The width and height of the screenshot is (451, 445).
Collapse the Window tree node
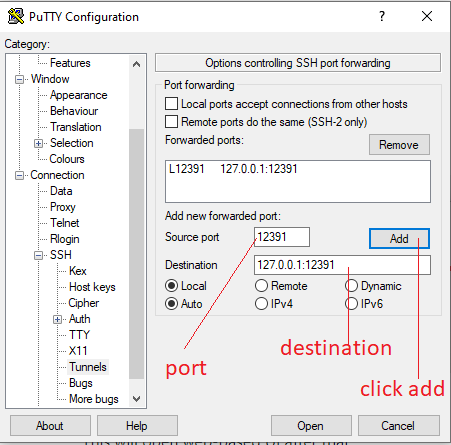[x=19, y=79]
